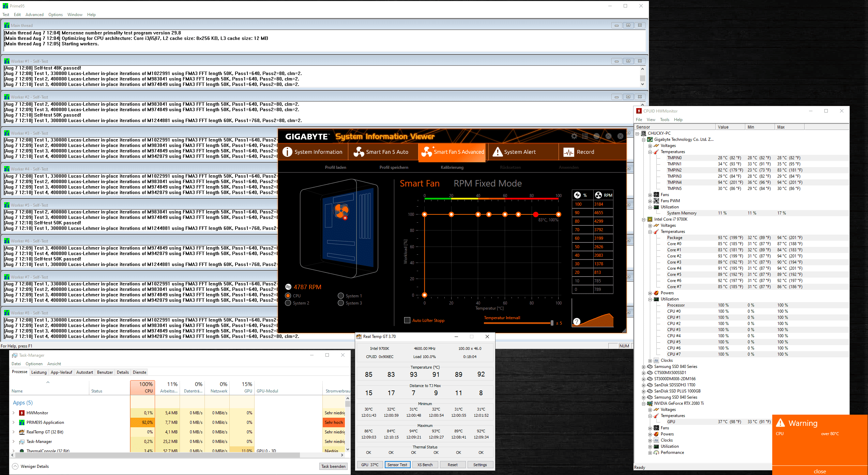Open the Test menu in Prime95
868x475 pixels.
click(6, 15)
